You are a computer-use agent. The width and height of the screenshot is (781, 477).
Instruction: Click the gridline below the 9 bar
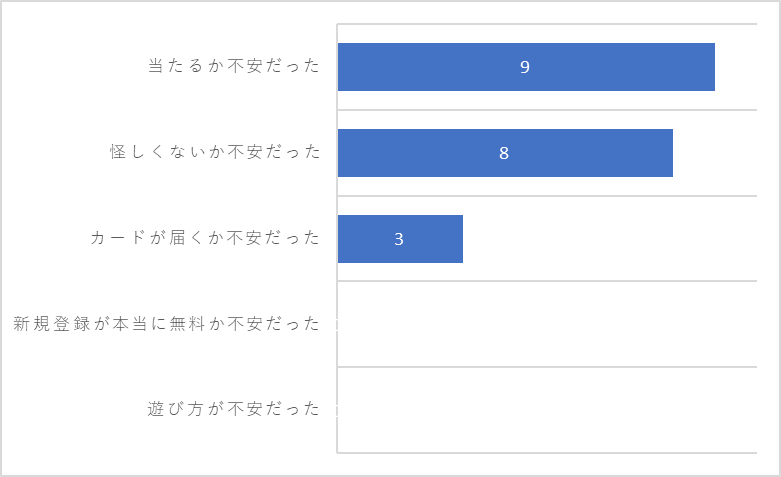click(547, 110)
